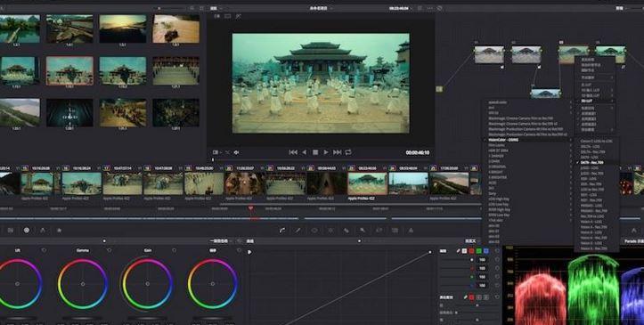Reset the Offset color wheel
This screenshot has width=644, height=325.
pyautogui.click(x=239, y=250)
